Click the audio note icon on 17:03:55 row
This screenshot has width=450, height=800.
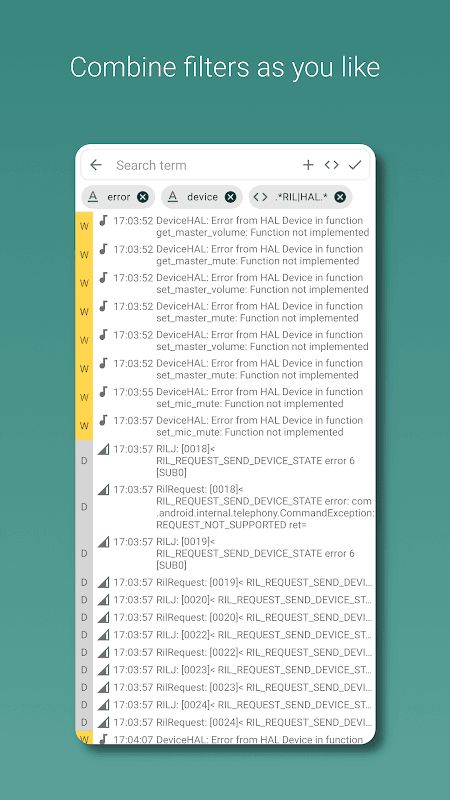click(x=104, y=392)
